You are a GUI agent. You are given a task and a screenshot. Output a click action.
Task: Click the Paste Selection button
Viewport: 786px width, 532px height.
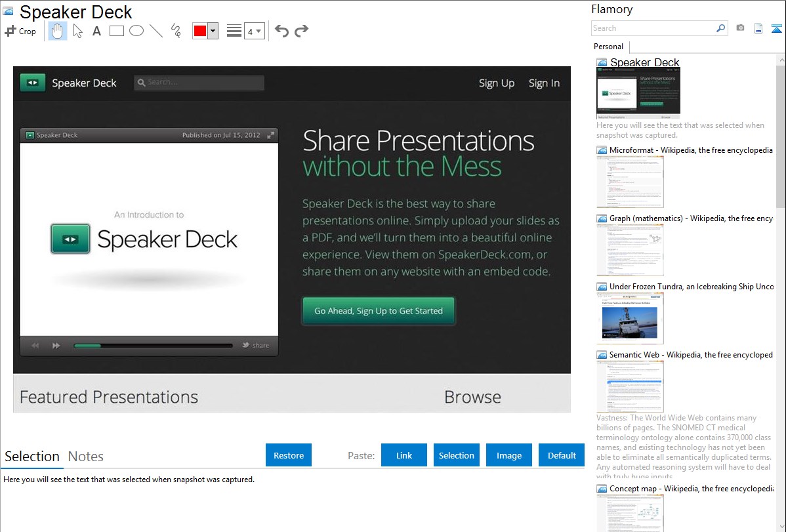coord(457,455)
